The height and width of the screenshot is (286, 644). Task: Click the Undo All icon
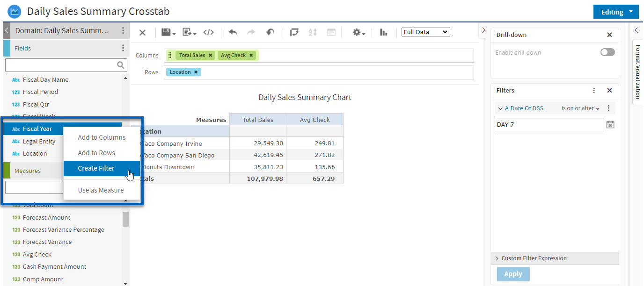tap(270, 32)
